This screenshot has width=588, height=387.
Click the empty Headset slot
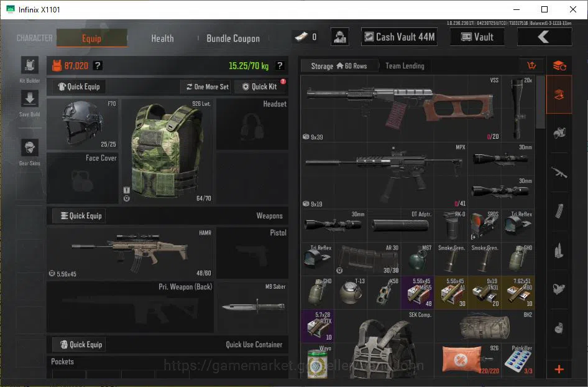point(252,124)
